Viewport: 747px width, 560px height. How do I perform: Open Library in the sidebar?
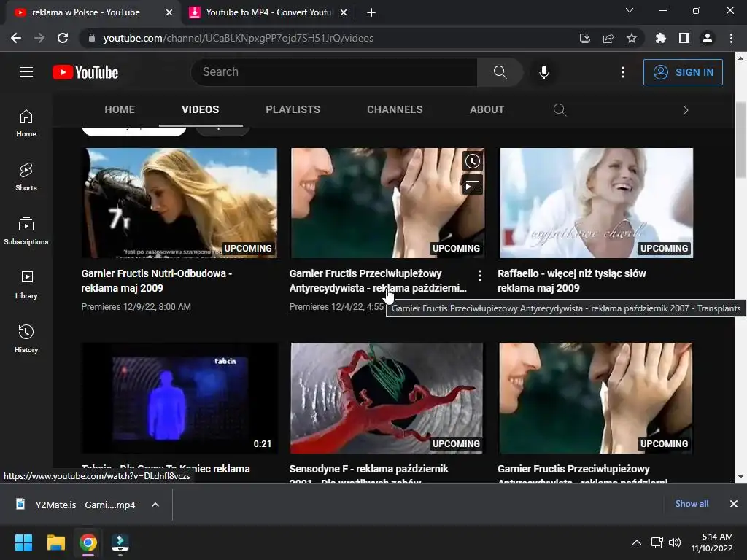point(26,285)
